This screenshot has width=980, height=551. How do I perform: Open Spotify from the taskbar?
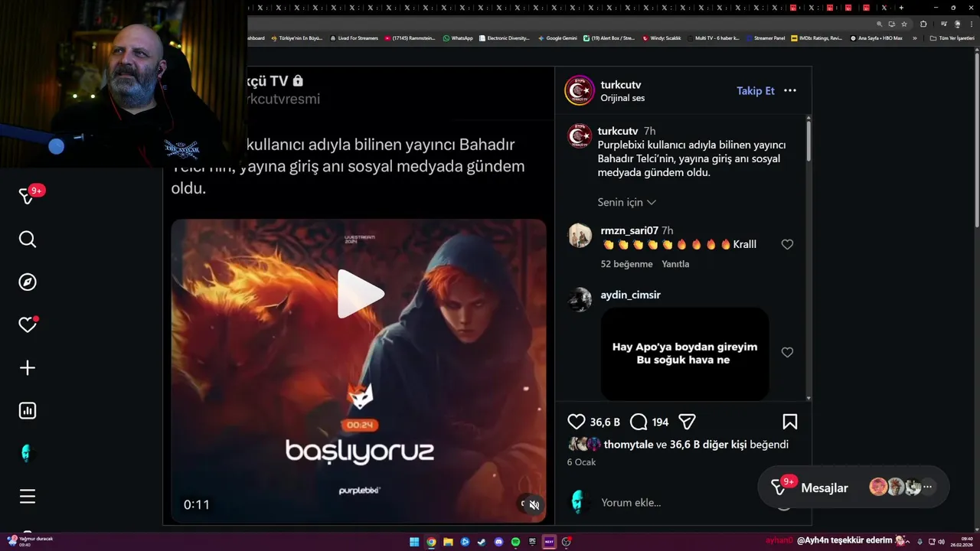pos(515,542)
